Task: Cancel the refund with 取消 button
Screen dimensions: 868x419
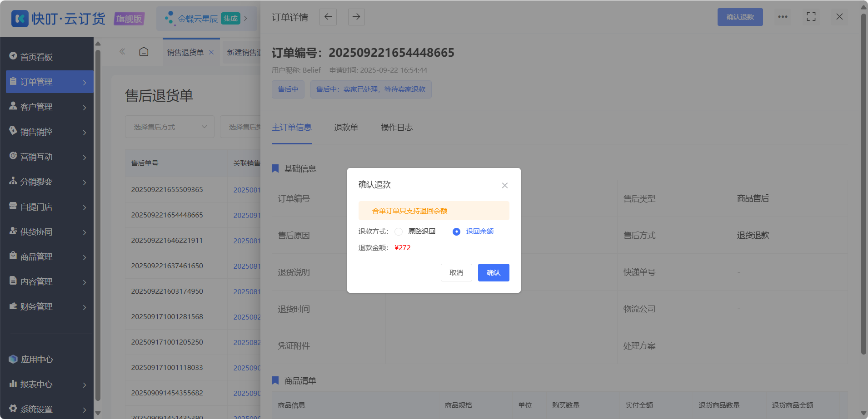Action: (456, 272)
